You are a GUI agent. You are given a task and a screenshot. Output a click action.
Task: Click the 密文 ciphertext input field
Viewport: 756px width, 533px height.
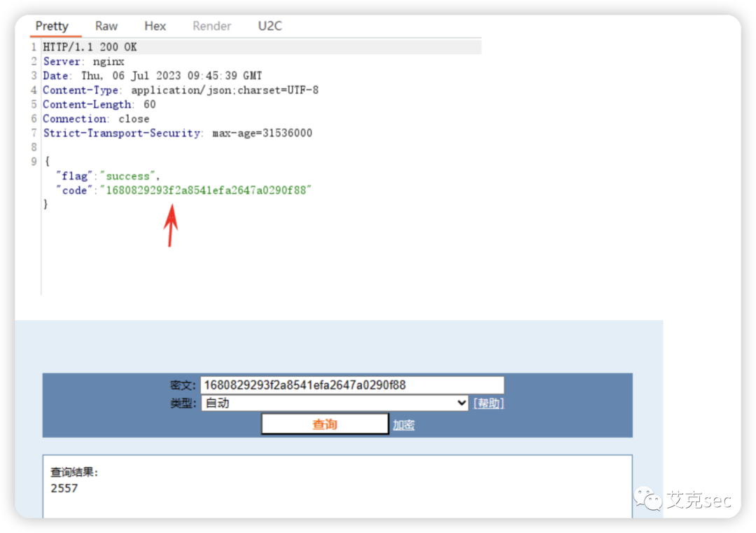(351, 385)
